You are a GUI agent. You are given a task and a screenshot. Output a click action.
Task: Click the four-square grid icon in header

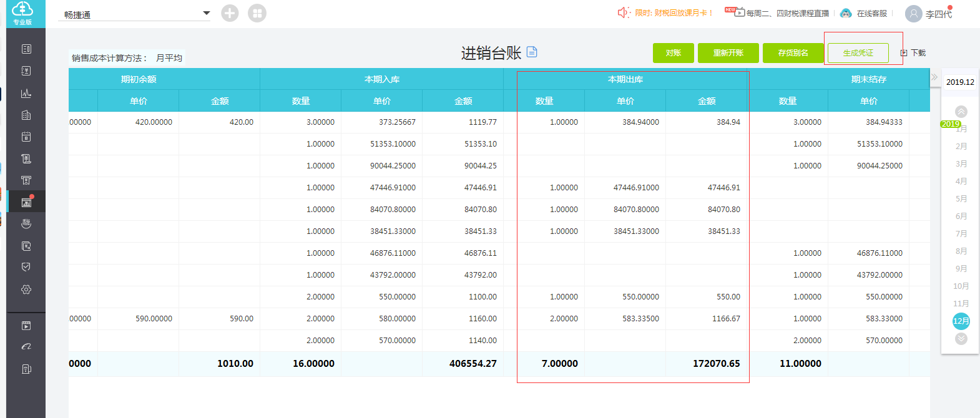pyautogui.click(x=257, y=13)
